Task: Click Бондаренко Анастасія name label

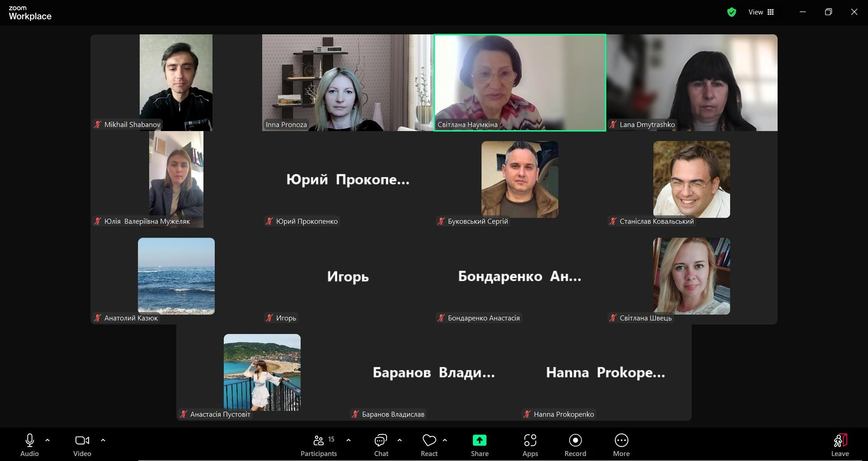Action: point(484,318)
